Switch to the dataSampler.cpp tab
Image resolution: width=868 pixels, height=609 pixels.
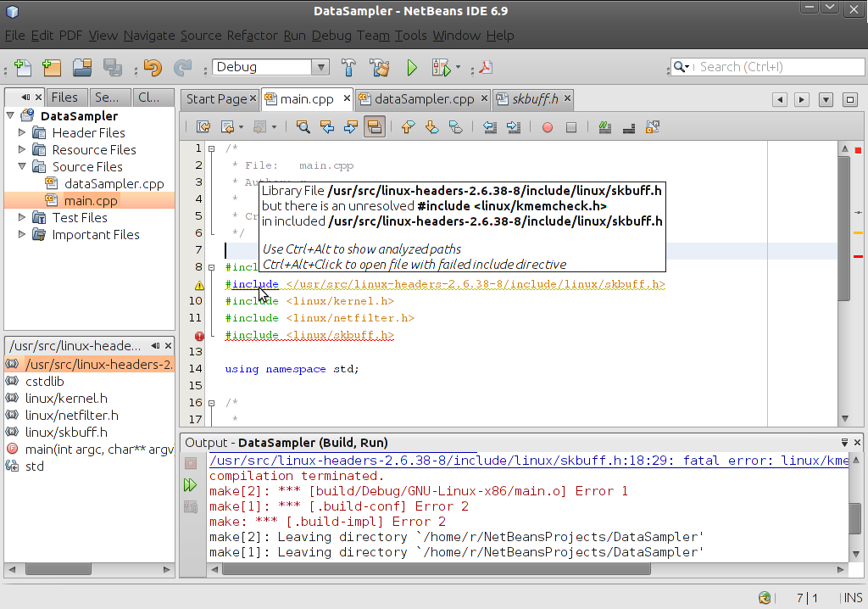[423, 99]
